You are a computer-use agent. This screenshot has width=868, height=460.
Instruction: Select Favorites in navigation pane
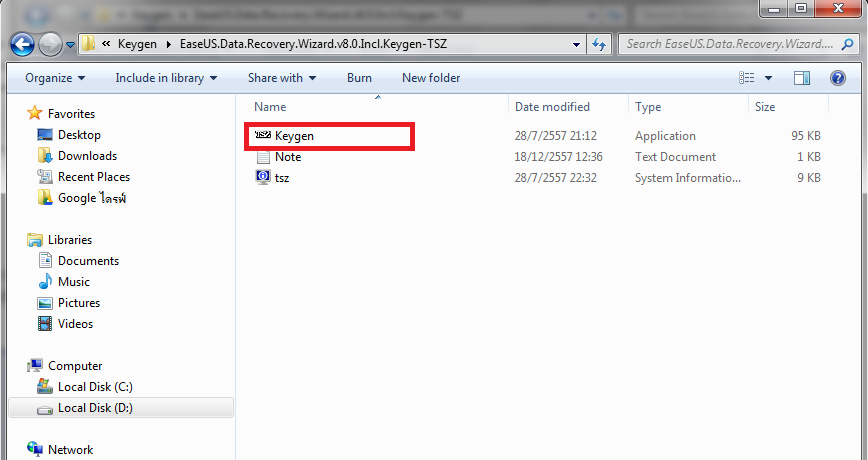click(x=71, y=113)
